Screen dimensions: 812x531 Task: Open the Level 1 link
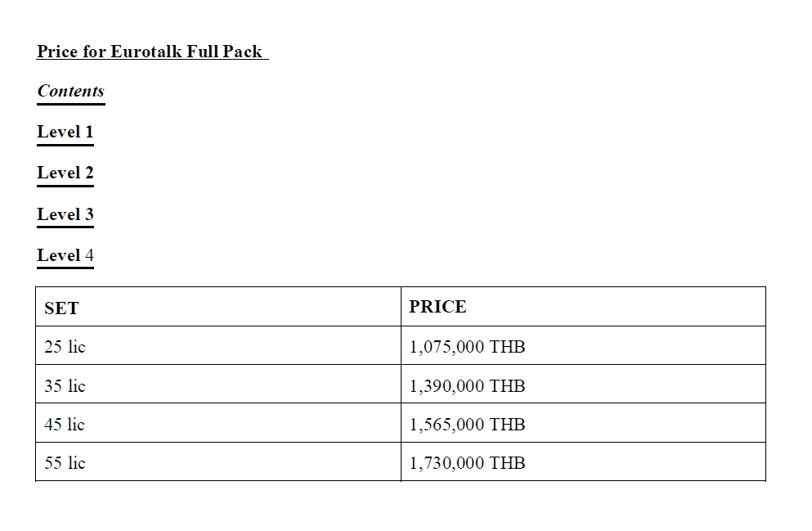65,132
